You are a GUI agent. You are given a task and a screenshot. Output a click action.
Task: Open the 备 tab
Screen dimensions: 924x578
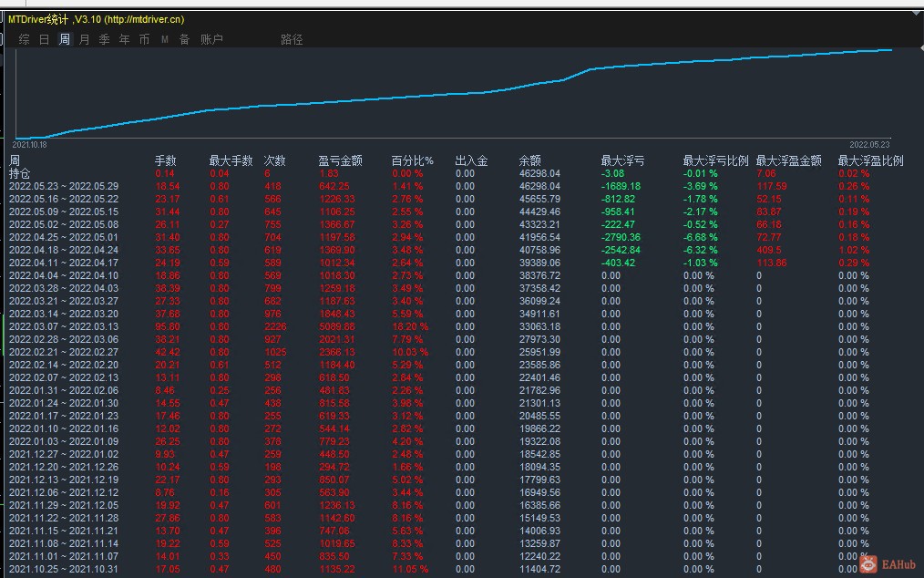184,39
